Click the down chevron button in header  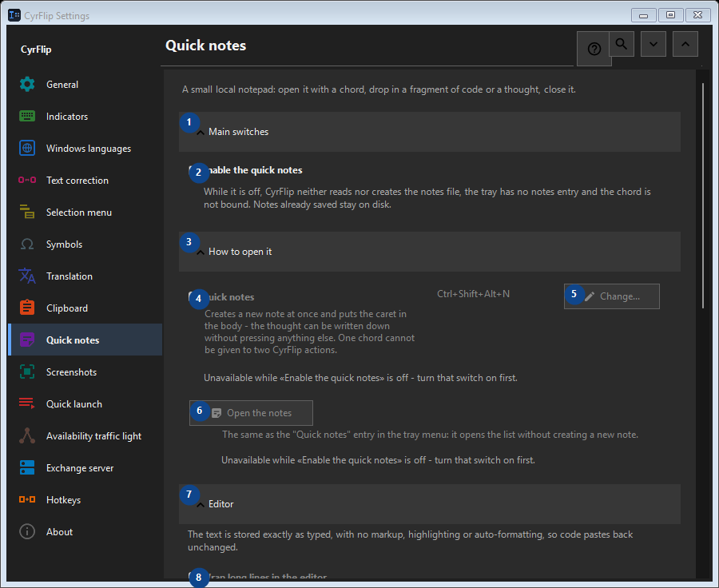click(653, 44)
